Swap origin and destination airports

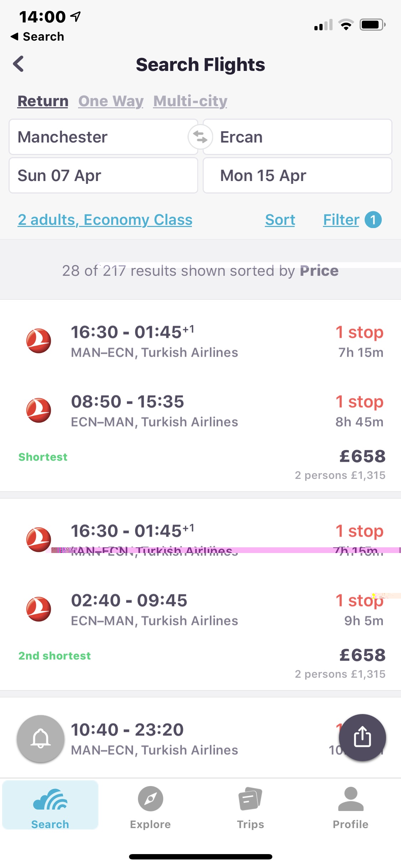(x=200, y=137)
